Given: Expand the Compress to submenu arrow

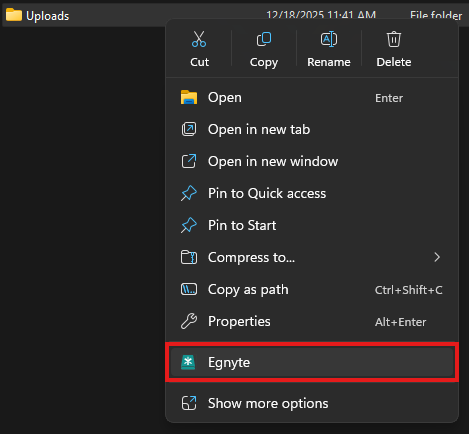Looking at the screenshot, I should (437, 257).
